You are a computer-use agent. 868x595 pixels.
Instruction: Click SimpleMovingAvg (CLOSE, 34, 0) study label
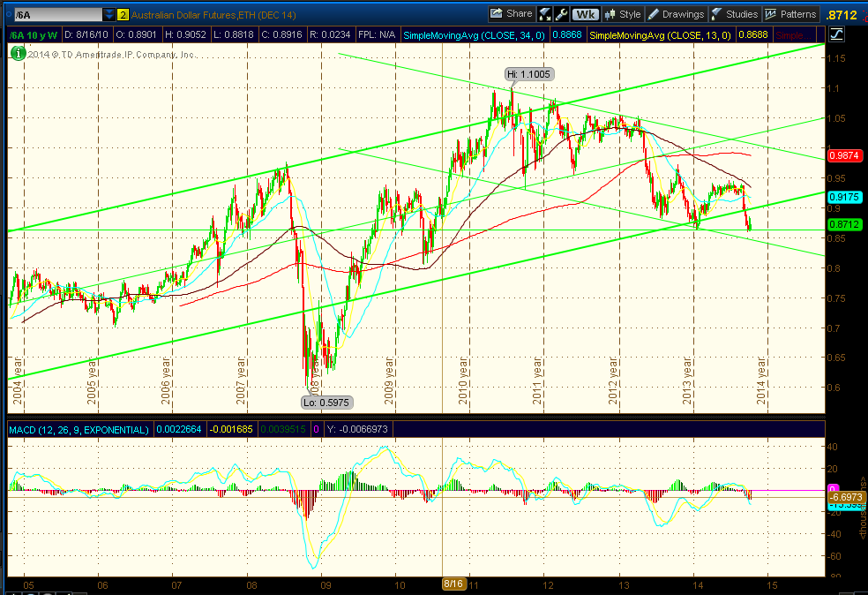(x=474, y=35)
